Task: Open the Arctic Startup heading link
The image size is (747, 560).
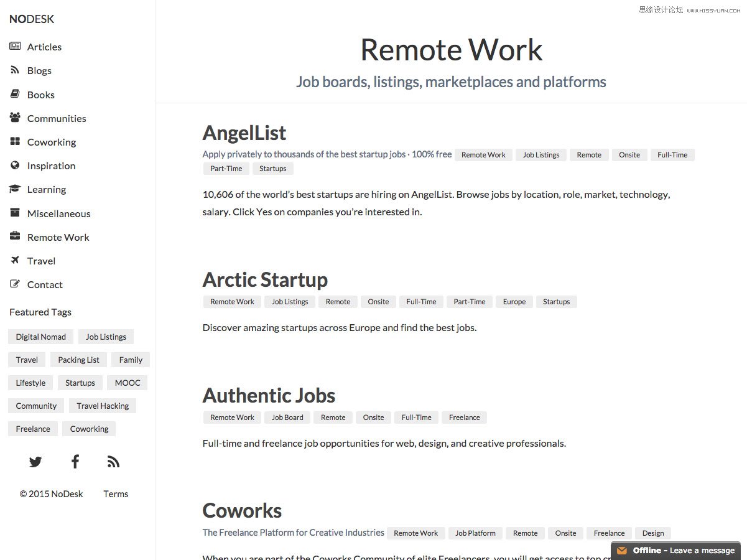Action: click(x=265, y=279)
